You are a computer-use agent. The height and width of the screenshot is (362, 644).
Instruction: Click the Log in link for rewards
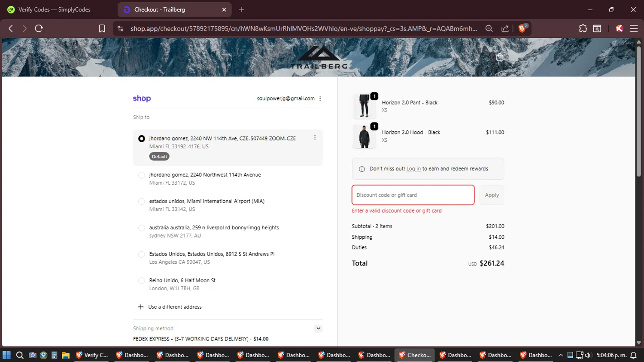pos(413,169)
